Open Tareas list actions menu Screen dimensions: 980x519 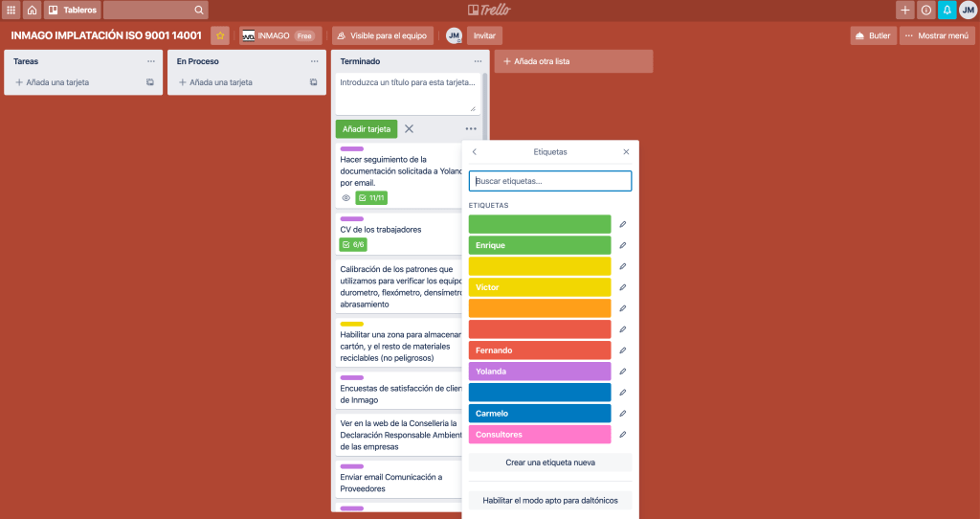point(151,61)
